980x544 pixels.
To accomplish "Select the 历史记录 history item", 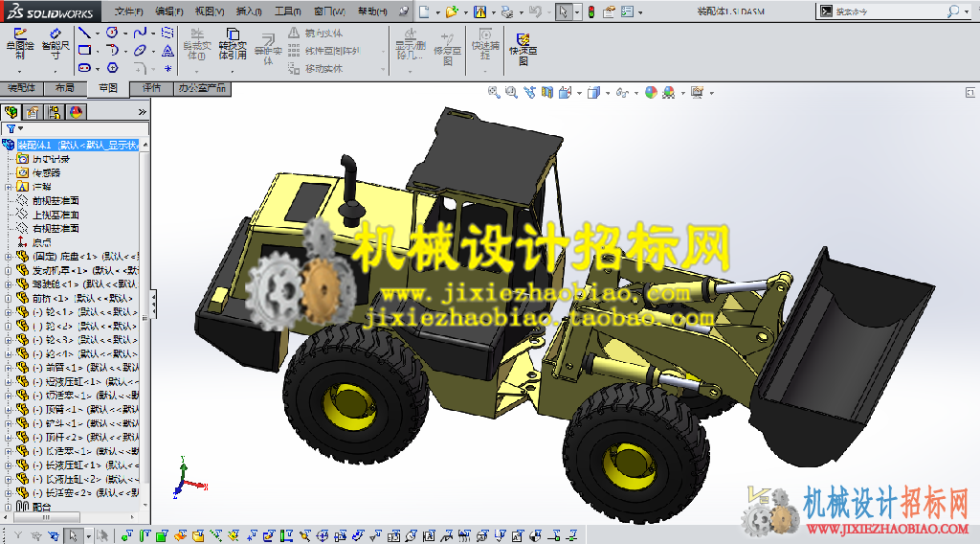I will [x=51, y=159].
